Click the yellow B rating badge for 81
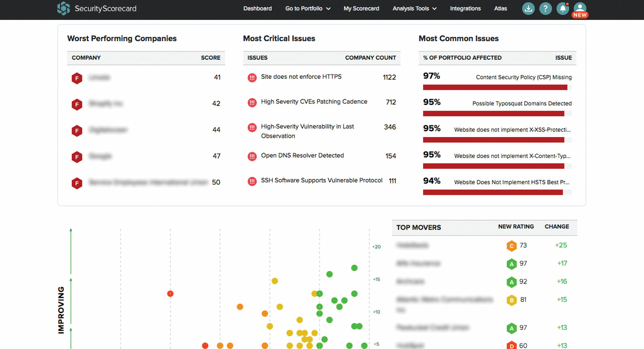644x349 pixels. pyautogui.click(x=511, y=300)
